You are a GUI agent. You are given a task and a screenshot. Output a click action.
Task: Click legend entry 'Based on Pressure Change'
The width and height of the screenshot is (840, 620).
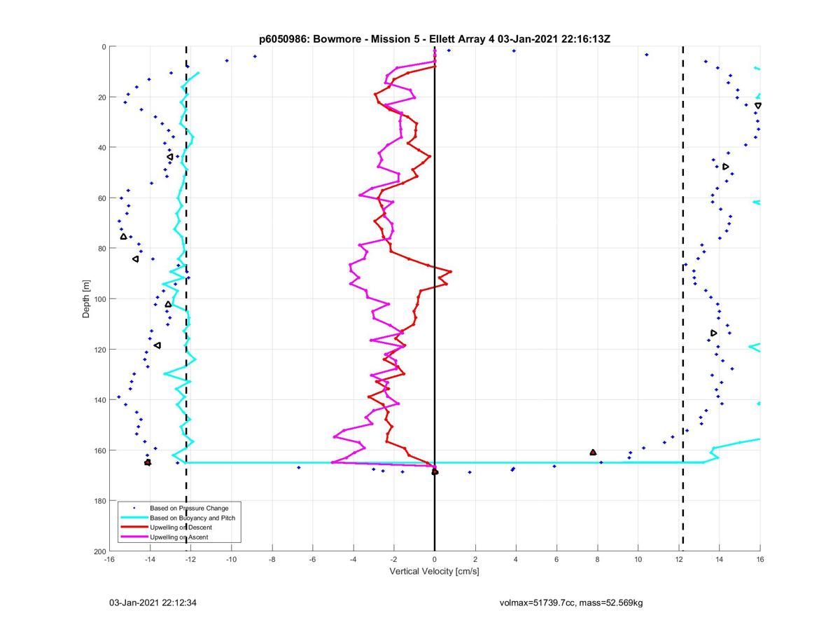click(x=189, y=507)
